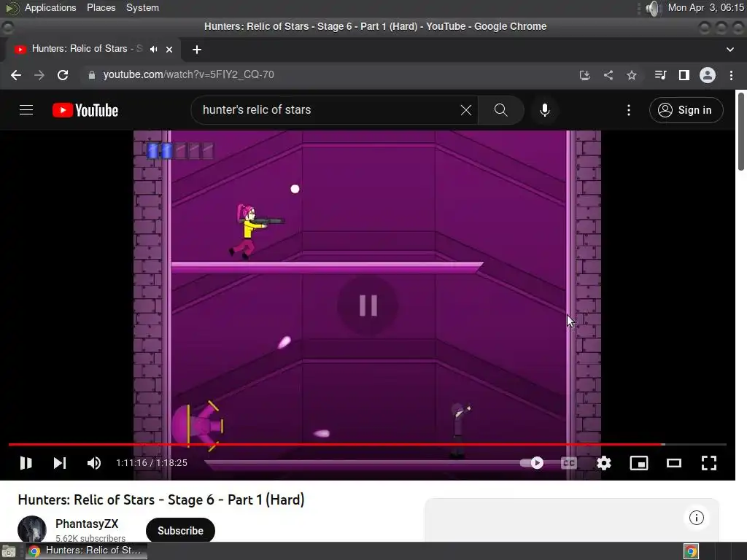Click the page vertical scrollbar
Screen dimensions: 747x560
click(741, 131)
